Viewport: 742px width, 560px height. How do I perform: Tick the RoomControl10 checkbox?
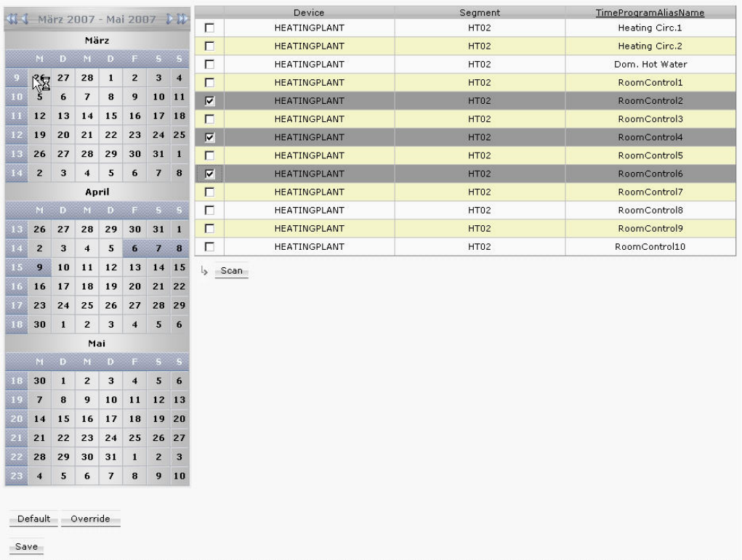(x=210, y=247)
